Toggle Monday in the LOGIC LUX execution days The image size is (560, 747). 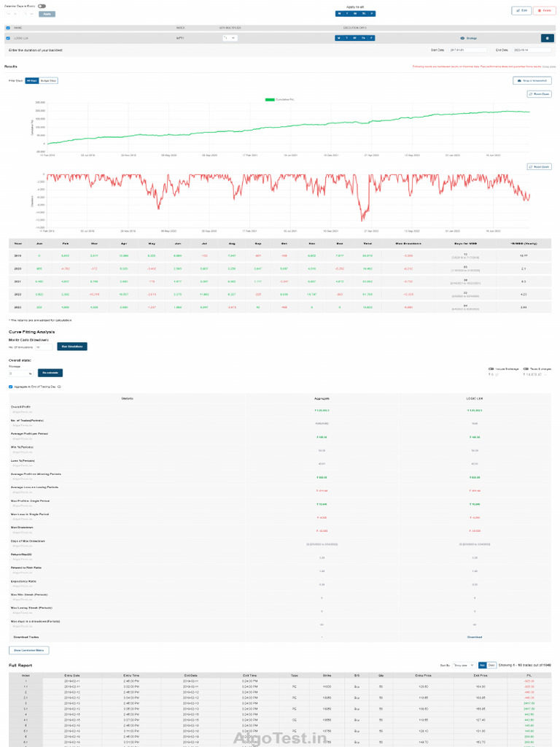(x=338, y=38)
